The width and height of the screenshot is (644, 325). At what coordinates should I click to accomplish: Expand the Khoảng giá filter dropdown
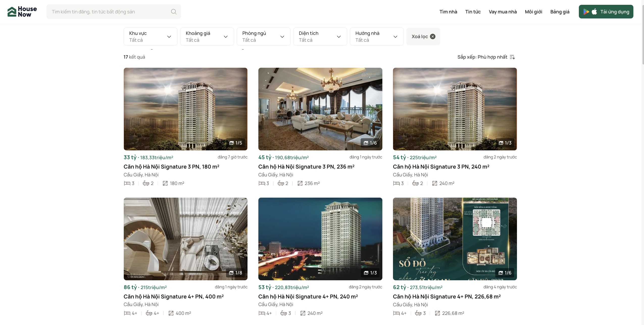207,36
